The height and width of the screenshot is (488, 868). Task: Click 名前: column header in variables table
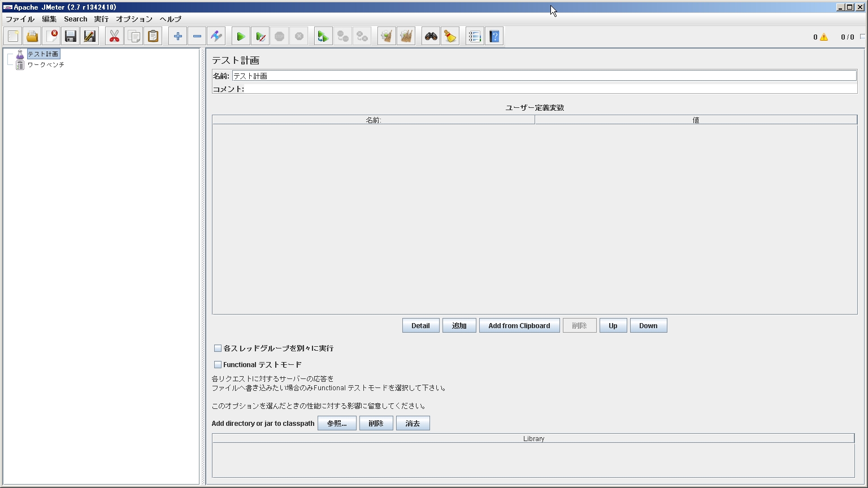click(x=374, y=120)
